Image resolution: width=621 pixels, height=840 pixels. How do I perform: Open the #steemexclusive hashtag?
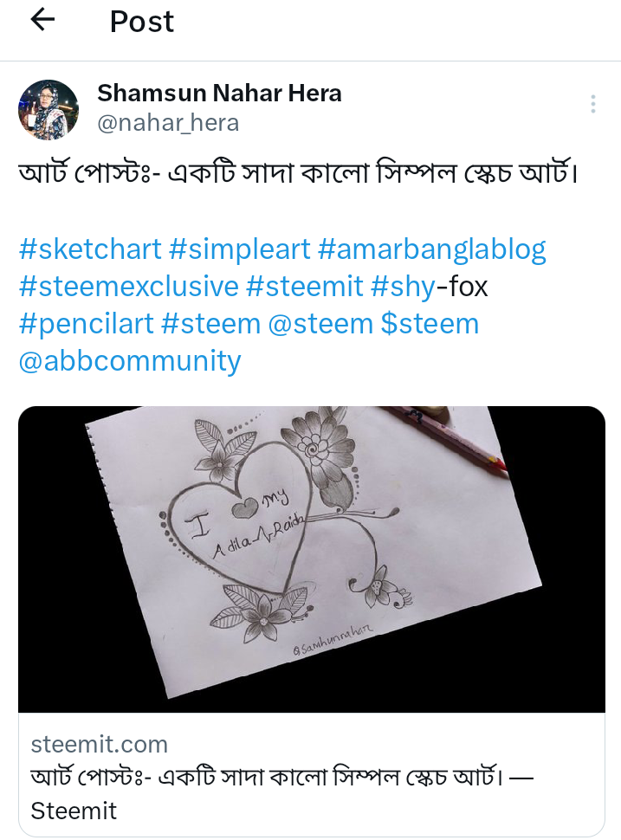(x=128, y=286)
